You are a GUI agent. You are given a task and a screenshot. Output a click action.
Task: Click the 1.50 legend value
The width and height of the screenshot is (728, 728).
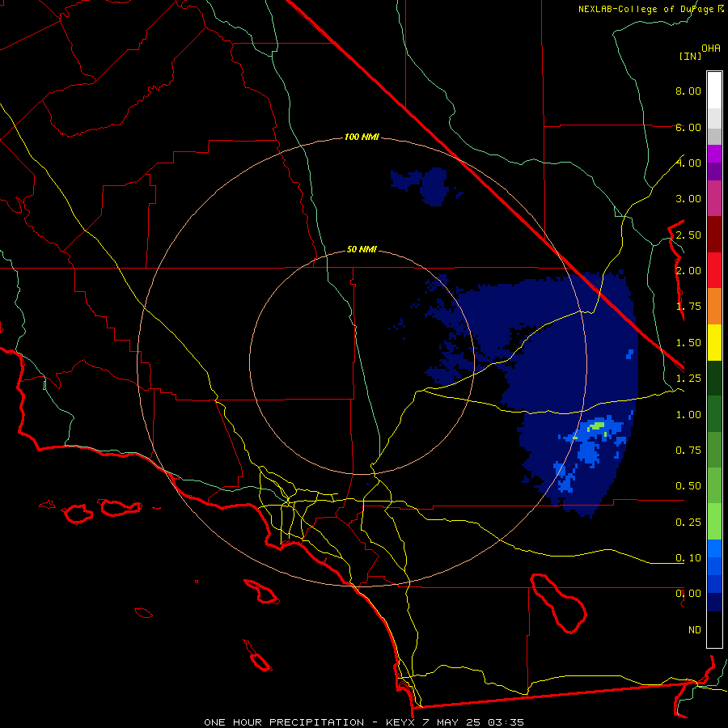[688, 343]
